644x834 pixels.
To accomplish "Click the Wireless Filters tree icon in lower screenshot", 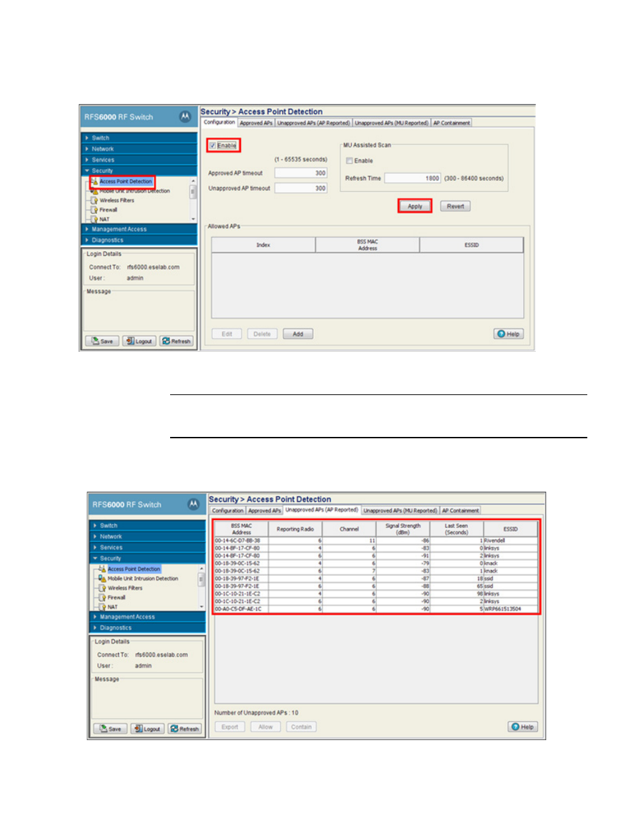I will 103,588.
